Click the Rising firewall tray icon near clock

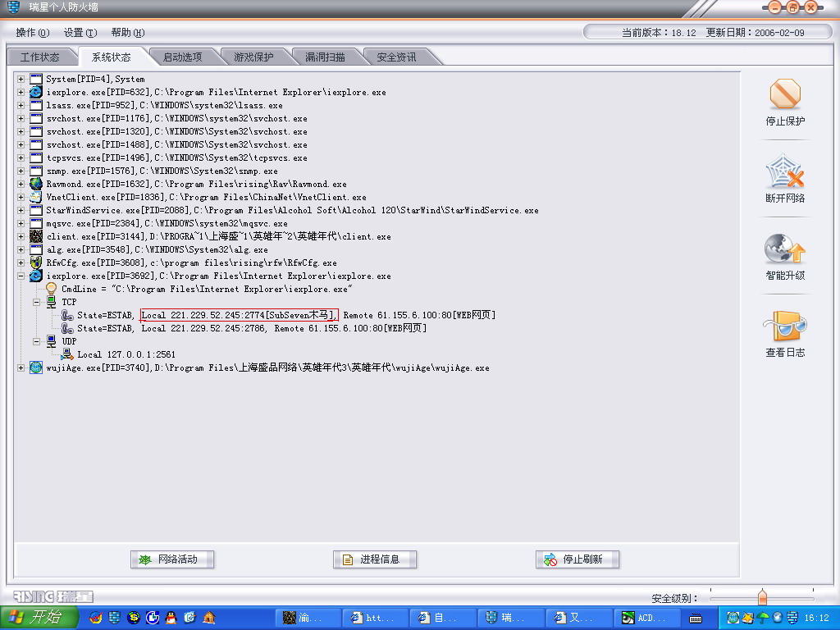792,618
